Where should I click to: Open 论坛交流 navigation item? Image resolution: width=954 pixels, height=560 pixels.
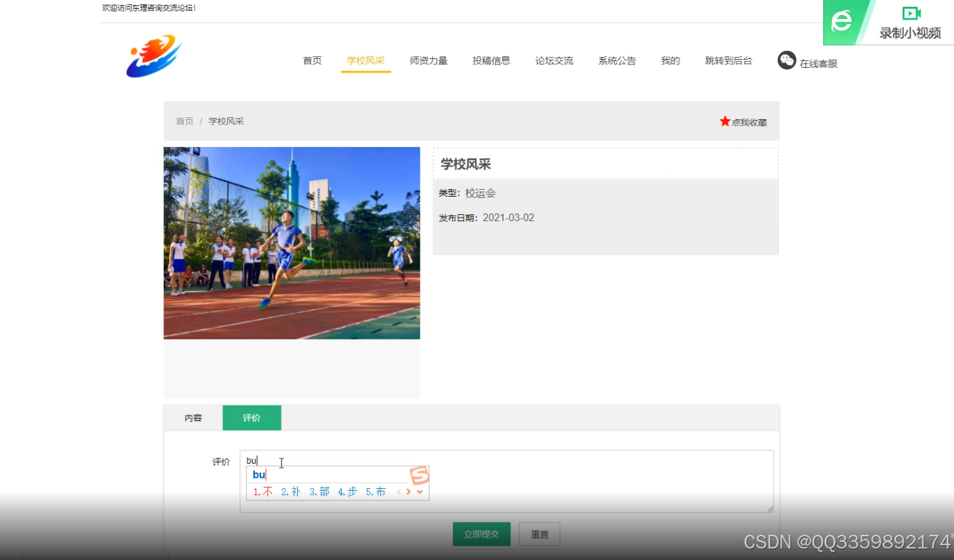coord(554,60)
